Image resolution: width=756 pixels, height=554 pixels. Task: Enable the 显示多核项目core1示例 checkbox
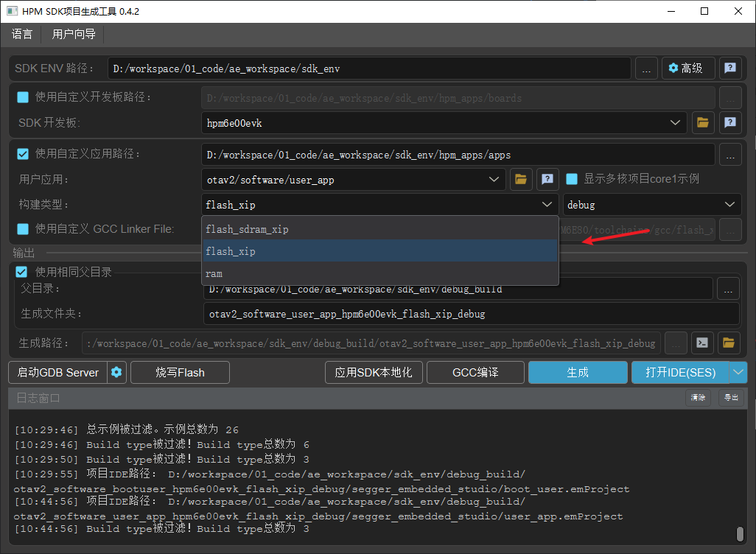(572, 179)
